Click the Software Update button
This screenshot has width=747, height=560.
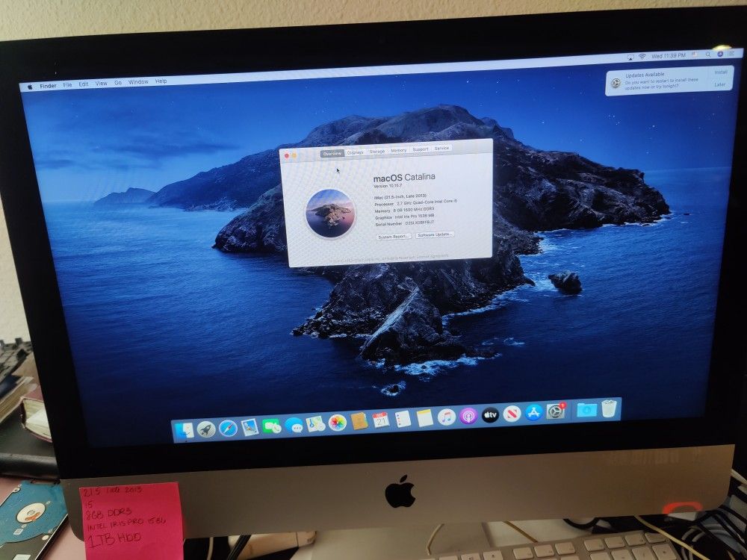click(435, 234)
